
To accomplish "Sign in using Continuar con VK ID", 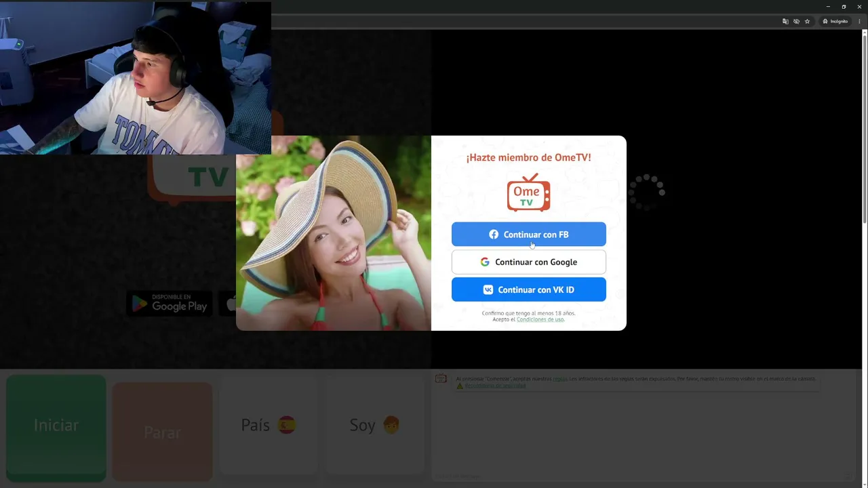I will [529, 289].
